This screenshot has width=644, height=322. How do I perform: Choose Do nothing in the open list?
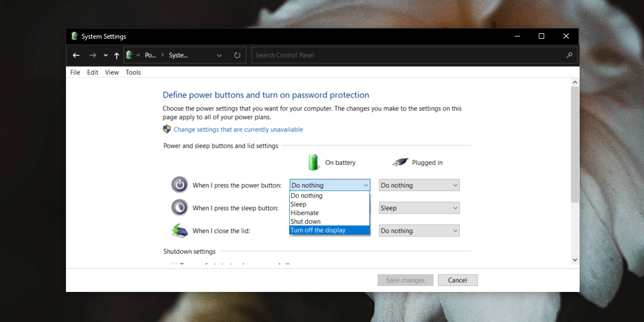(330, 196)
